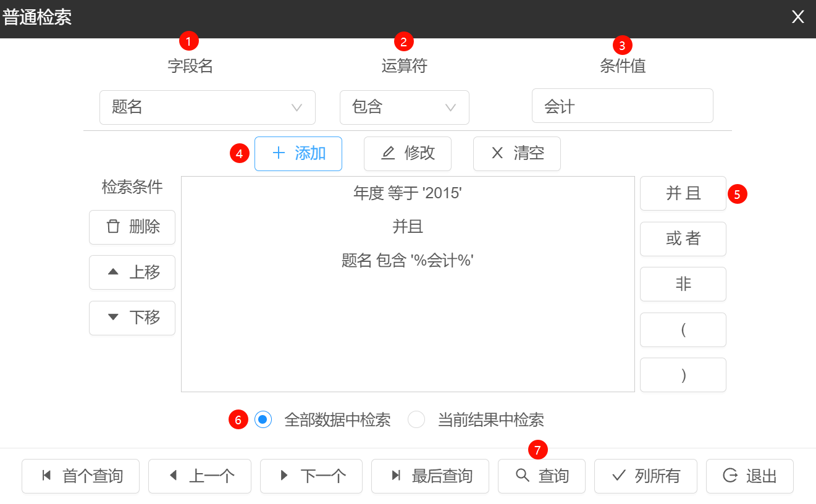Clear conditions with the 清空 button
The image size is (816, 504).
tap(516, 153)
